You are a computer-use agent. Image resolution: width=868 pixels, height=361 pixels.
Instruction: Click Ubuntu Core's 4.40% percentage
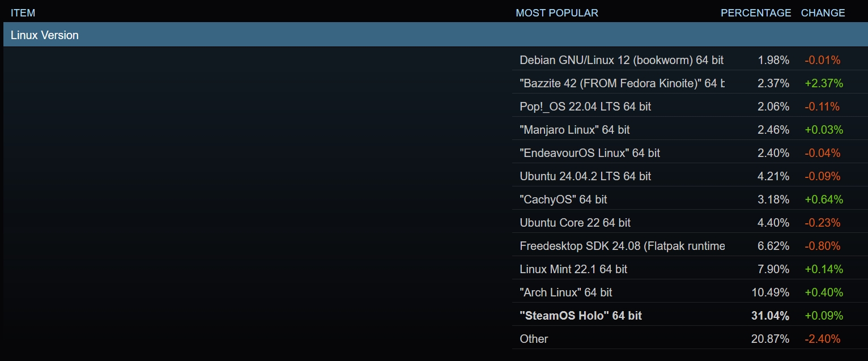click(x=773, y=223)
